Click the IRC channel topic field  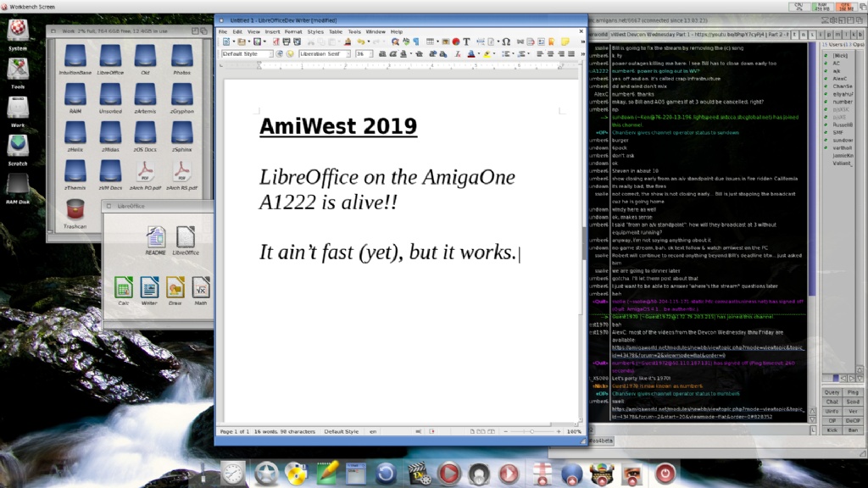coord(699,34)
